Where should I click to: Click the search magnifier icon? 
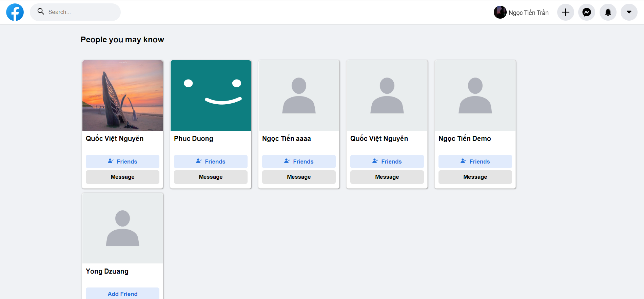click(x=41, y=12)
